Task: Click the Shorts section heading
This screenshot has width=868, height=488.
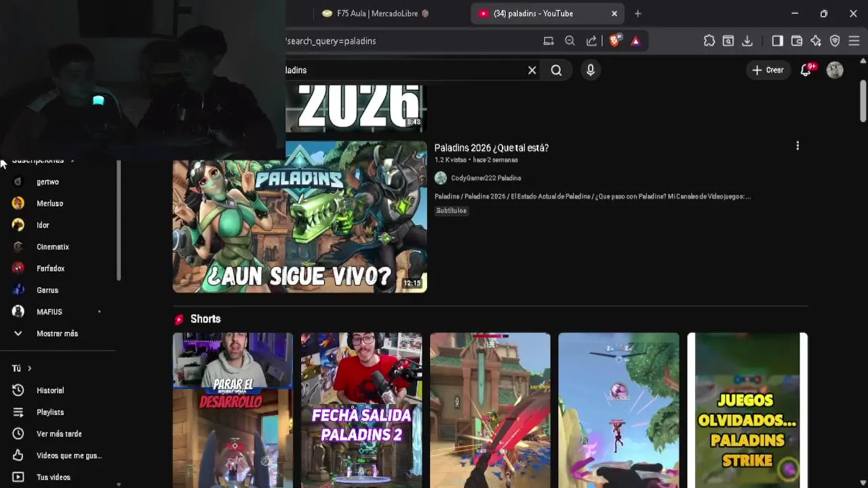Action: [205, 319]
